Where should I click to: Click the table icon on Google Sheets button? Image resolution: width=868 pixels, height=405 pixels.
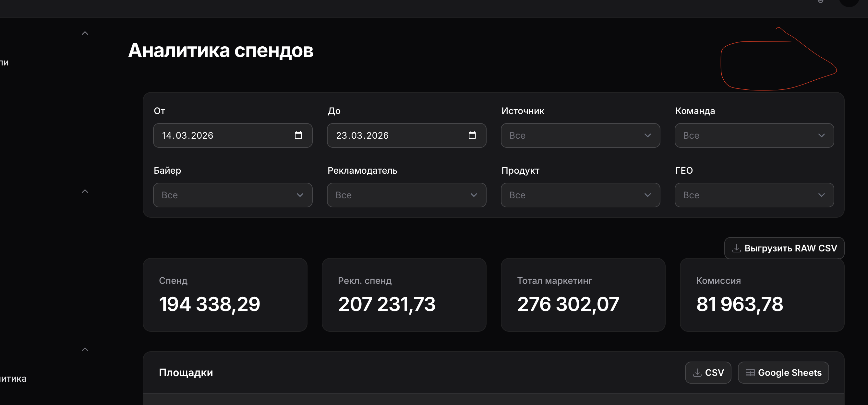(x=750, y=373)
